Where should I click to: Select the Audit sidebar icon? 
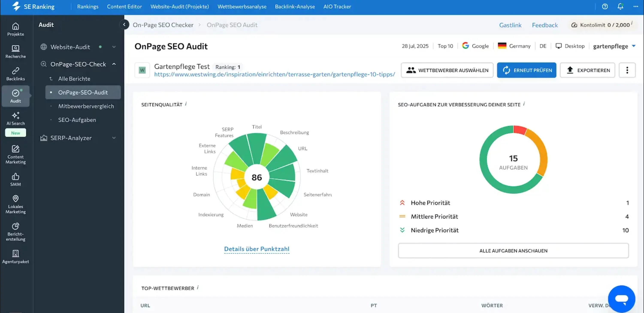click(15, 96)
